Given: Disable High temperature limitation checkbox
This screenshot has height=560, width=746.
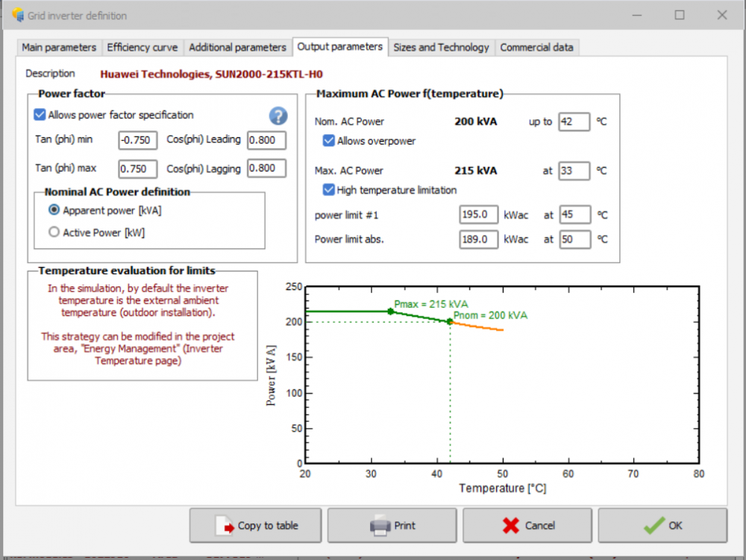Looking at the screenshot, I should [328, 189].
